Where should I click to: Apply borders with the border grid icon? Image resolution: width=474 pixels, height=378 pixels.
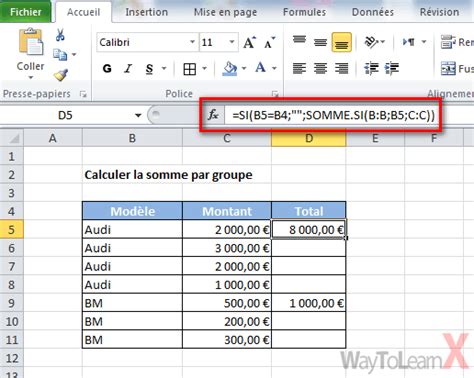click(190, 69)
